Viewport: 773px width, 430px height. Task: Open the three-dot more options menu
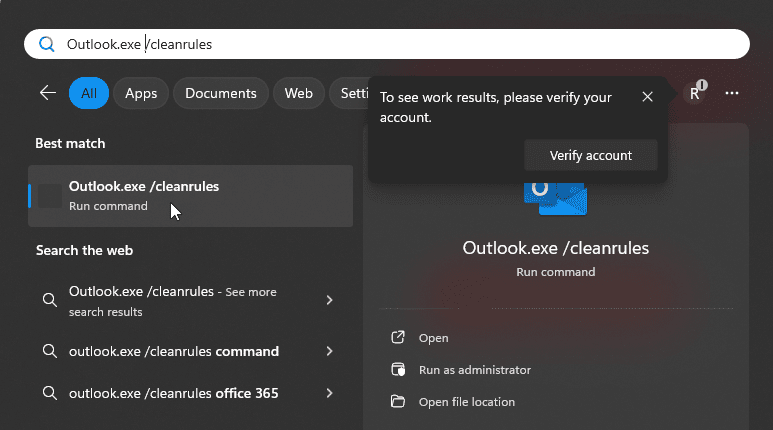[732, 93]
